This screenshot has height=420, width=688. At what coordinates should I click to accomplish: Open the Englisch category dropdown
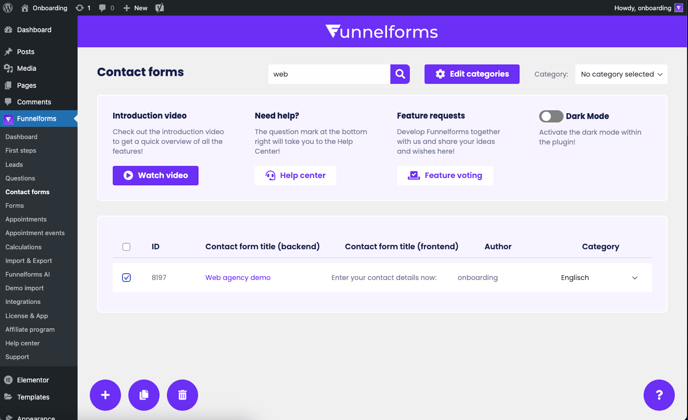coord(599,278)
